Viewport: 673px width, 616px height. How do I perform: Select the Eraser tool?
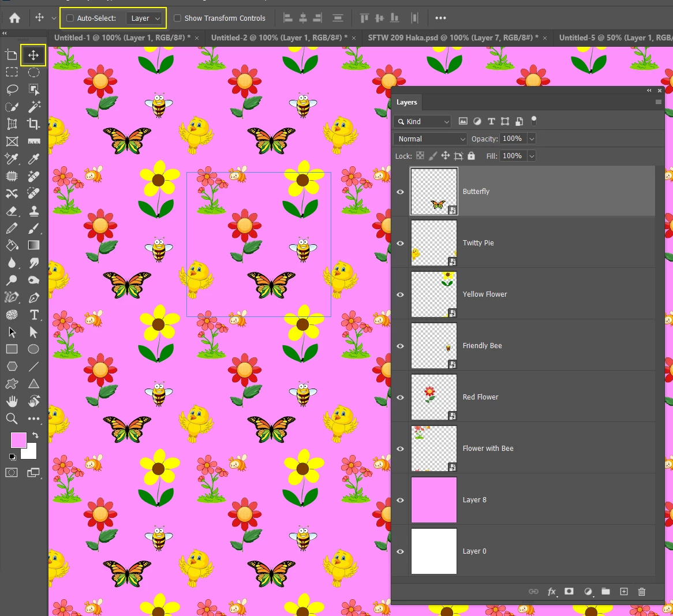[x=12, y=211]
